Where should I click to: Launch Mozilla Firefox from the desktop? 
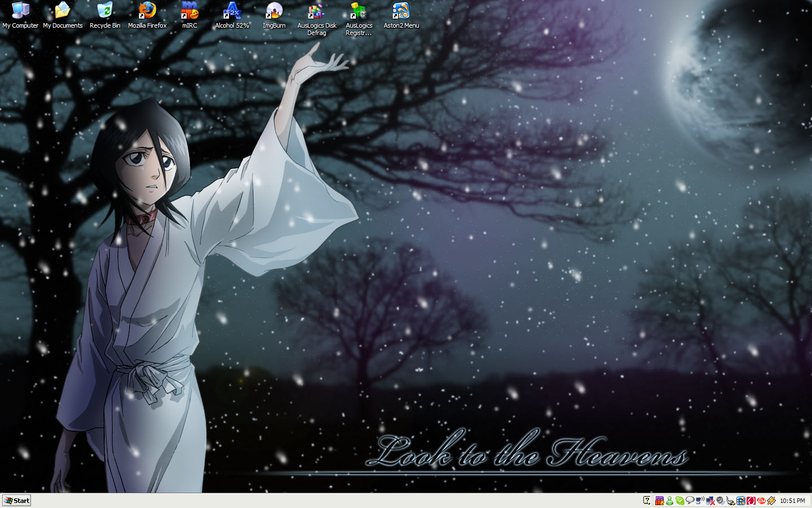click(147, 11)
